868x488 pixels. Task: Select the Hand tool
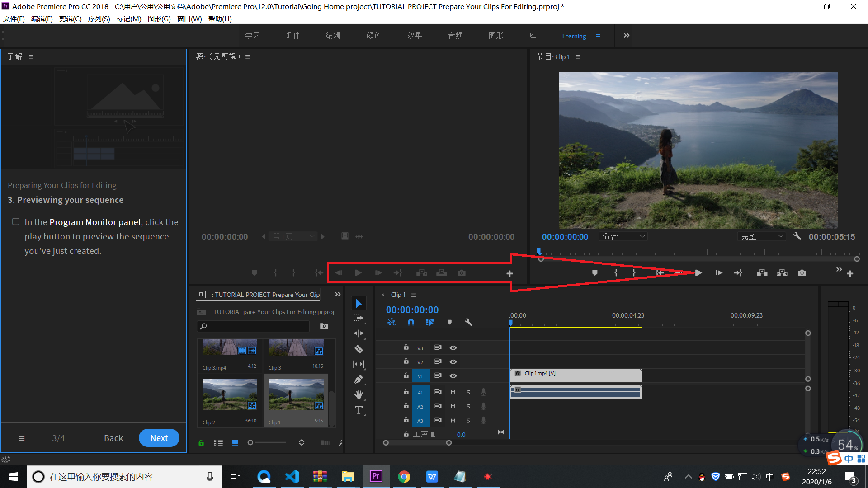(x=359, y=395)
